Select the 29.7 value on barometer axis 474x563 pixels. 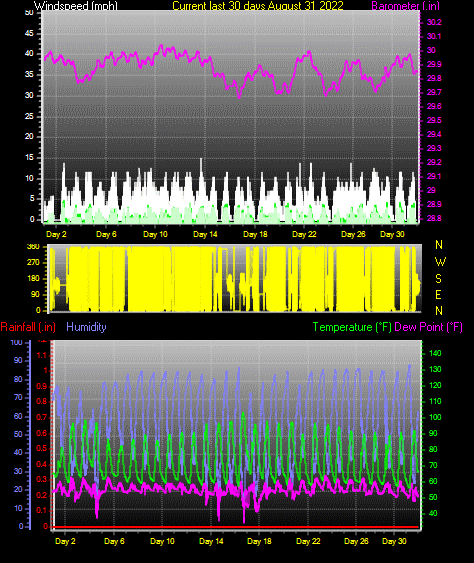[x=434, y=92]
